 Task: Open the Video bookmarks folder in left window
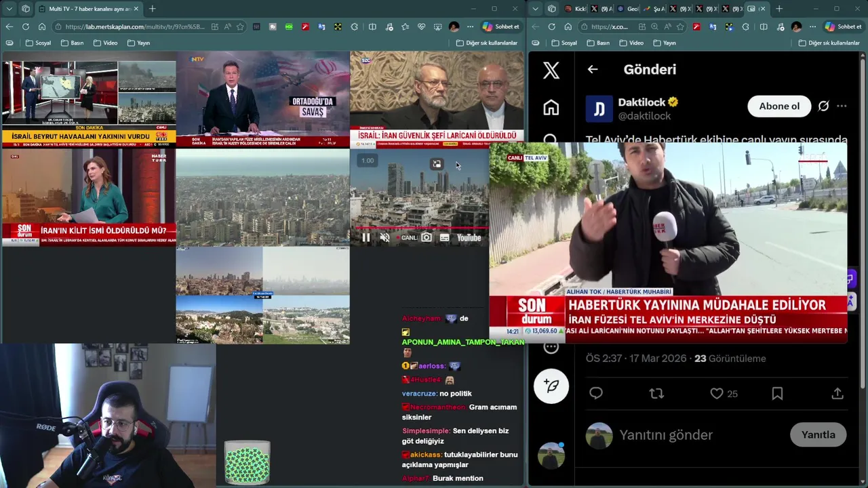[105, 43]
